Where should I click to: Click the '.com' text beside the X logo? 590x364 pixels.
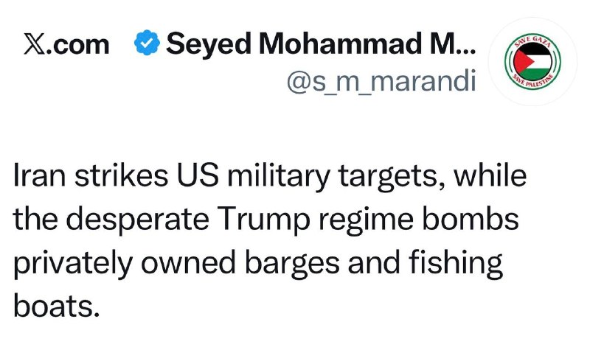click(78, 45)
